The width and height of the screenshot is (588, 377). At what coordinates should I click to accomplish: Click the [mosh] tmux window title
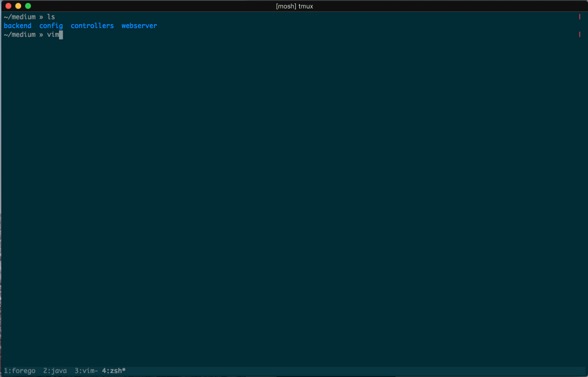295,6
